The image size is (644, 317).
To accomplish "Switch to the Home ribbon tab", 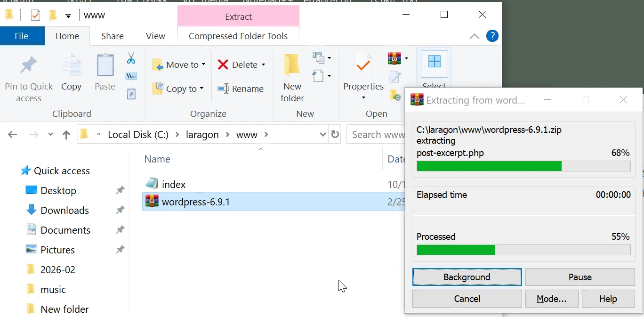I will [67, 36].
